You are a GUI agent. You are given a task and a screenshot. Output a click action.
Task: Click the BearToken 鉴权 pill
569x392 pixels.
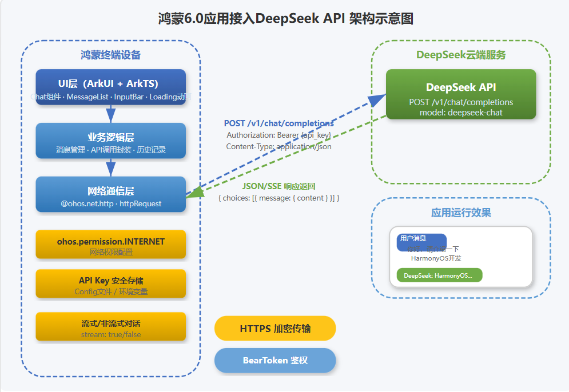pyautogui.click(x=275, y=361)
